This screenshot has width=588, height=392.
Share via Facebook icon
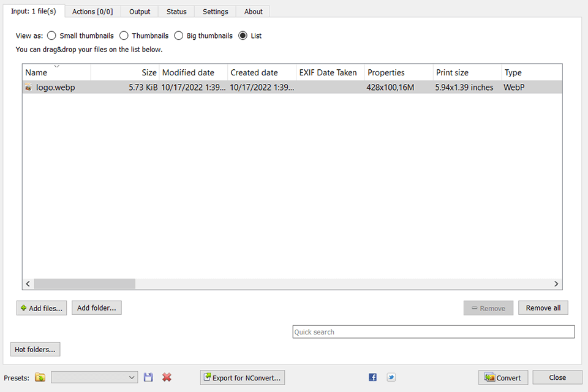click(372, 377)
